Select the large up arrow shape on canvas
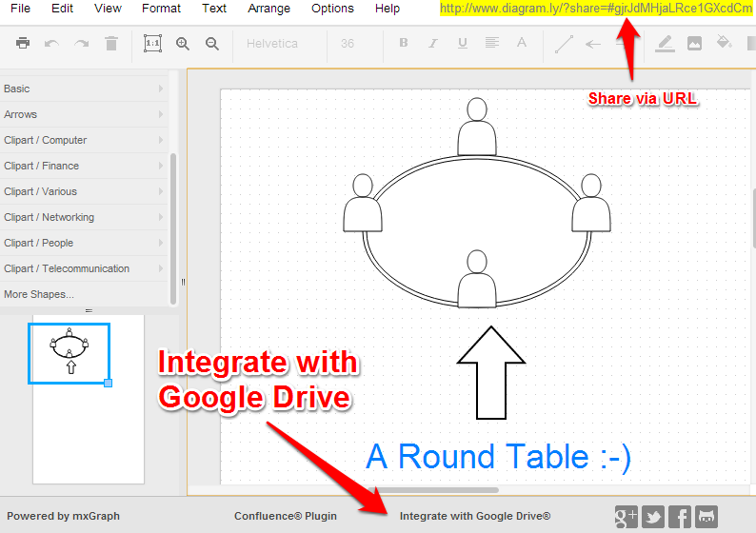 pos(490,372)
